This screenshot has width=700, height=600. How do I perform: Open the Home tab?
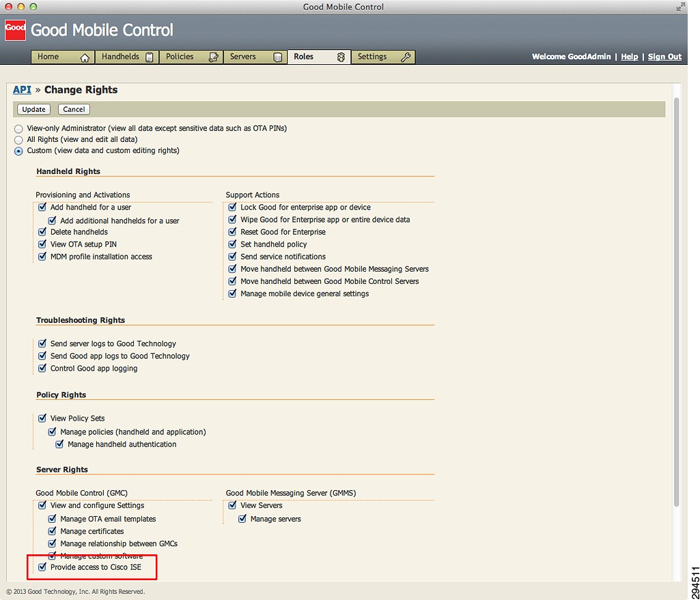pyautogui.click(x=63, y=57)
